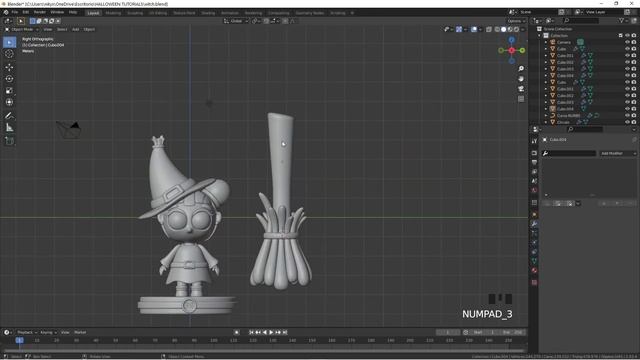Open the Output properties tab
The image size is (640, 360).
click(534, 162)
